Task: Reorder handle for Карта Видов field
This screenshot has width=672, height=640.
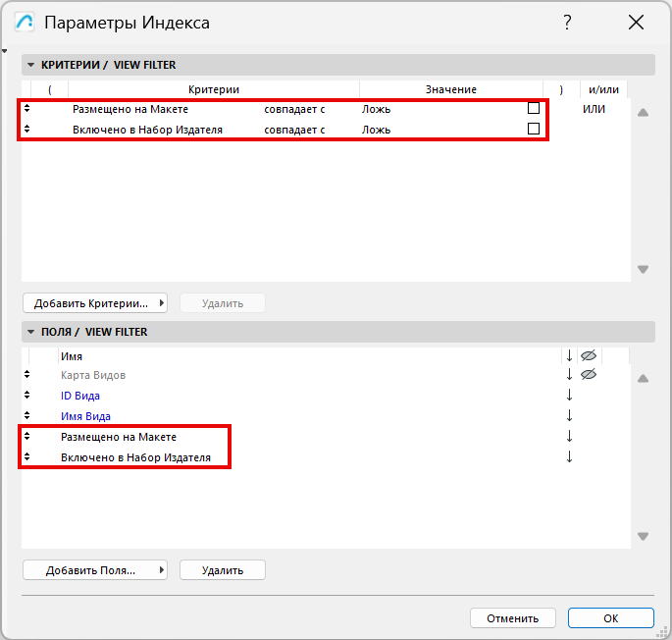Action: (27, 374)
